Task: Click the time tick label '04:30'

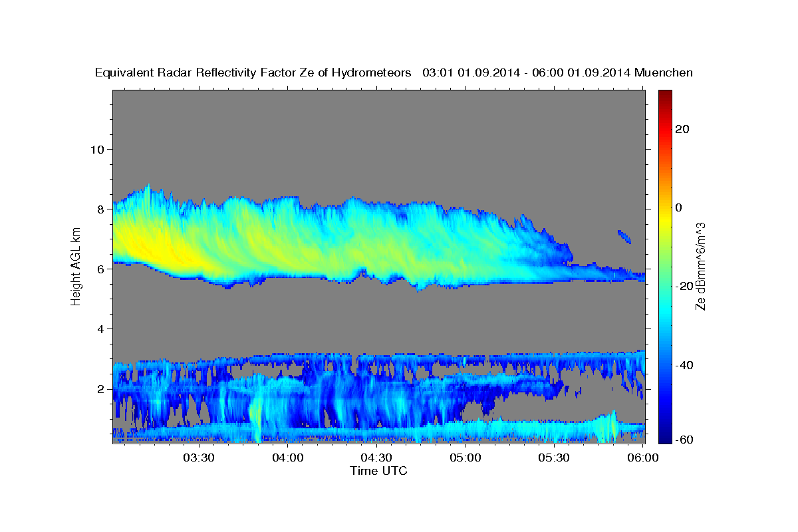Action: 376,458
